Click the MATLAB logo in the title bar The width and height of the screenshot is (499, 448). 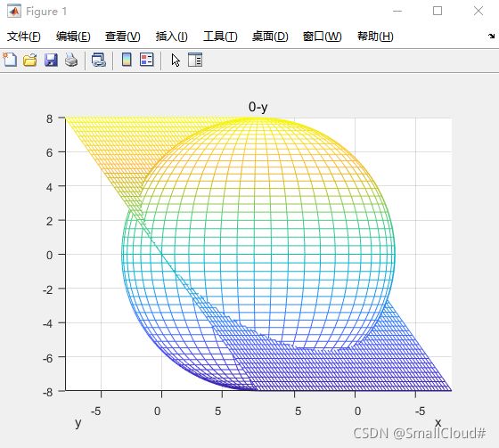(x=14, y=12)
